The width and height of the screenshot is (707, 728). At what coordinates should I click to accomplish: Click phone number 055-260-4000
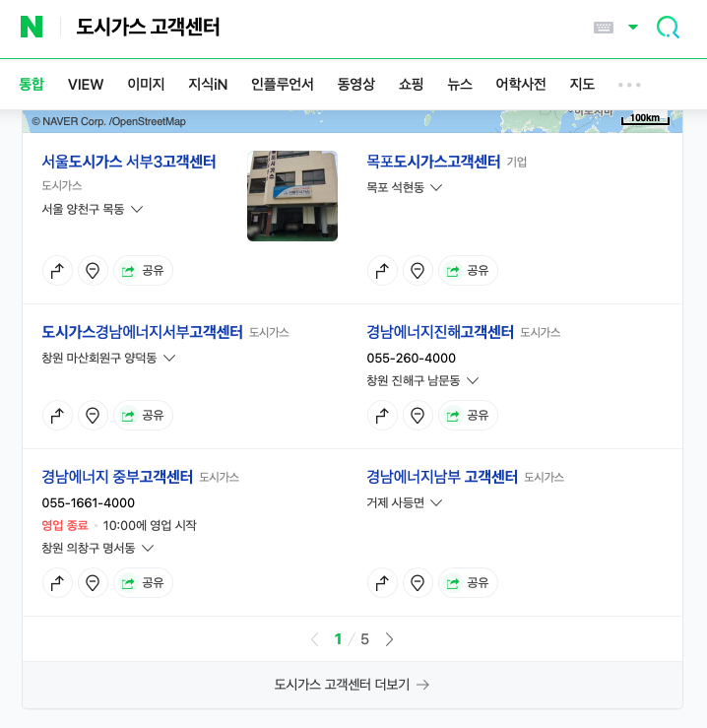pos(412,358)
